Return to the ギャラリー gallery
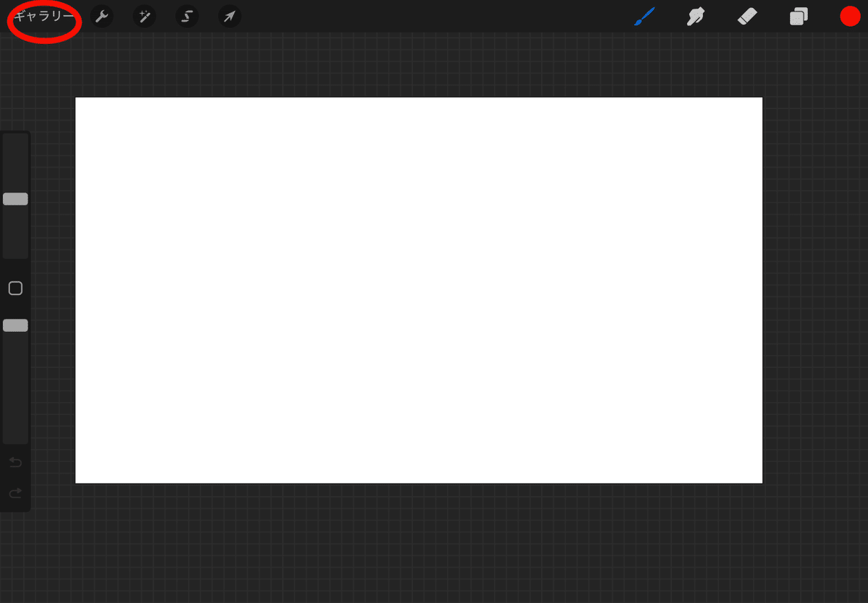The image size is (868, 603). click(x=44, y=17)
